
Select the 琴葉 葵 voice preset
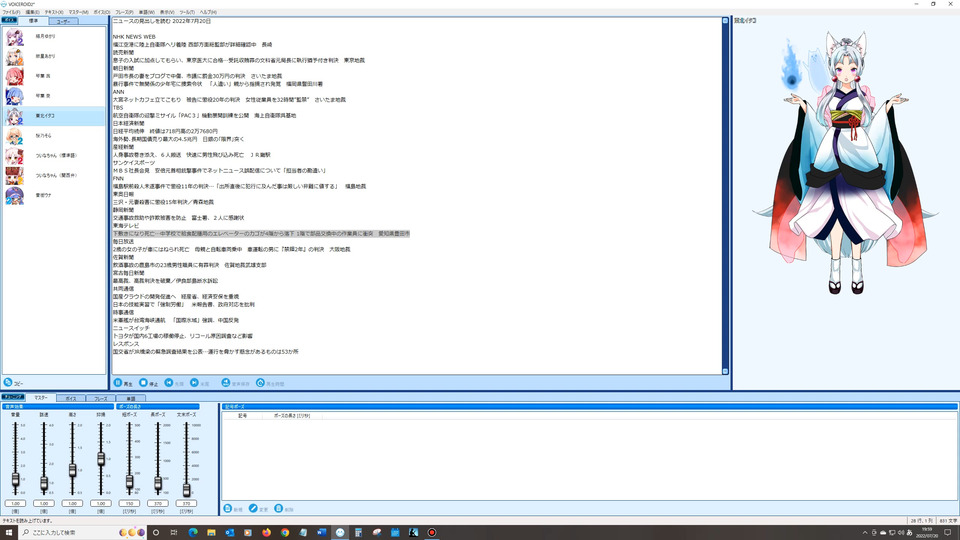tap(54, 96)
